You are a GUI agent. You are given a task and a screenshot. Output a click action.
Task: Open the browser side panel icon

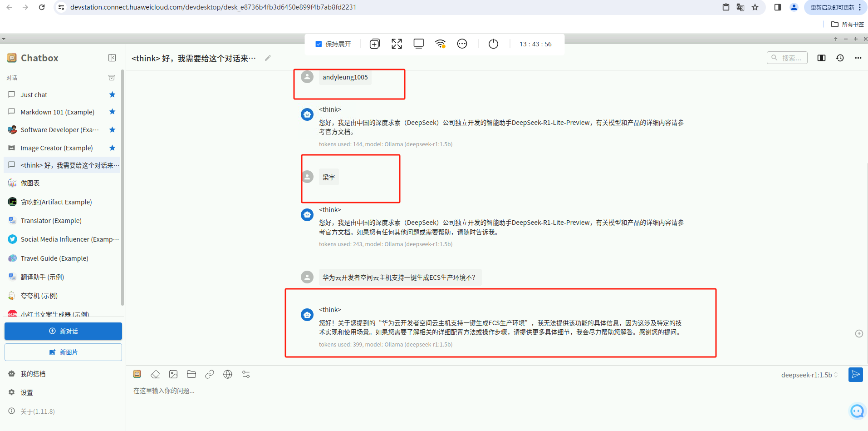point(778,7)
